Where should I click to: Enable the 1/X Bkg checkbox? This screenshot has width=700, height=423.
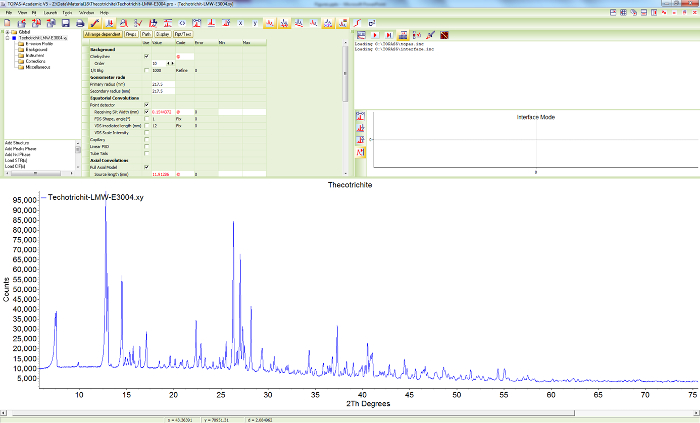(146, 70)
